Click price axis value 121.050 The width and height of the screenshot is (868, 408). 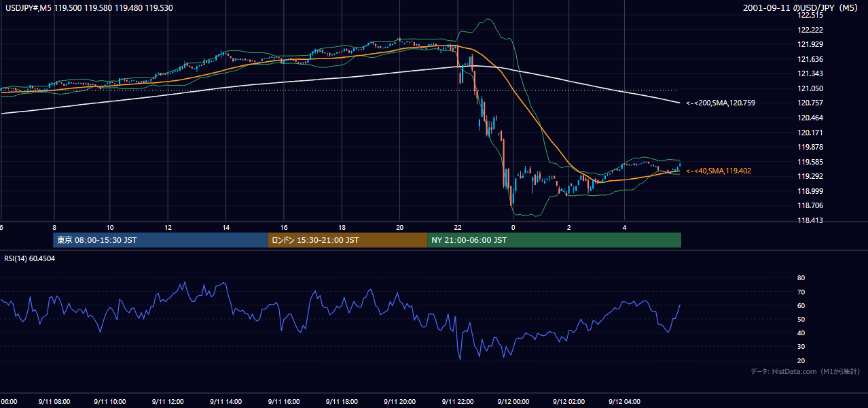pyautogui.click(x=811, y=88)
